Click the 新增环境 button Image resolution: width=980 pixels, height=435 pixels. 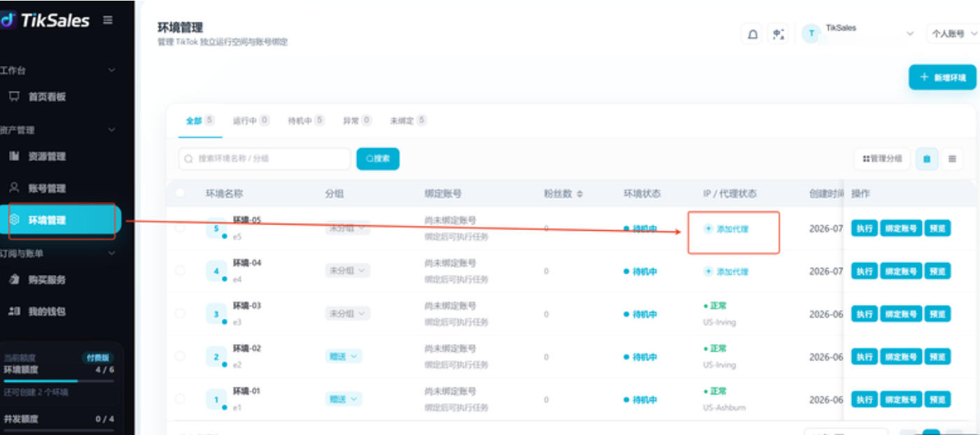point(942,78)
